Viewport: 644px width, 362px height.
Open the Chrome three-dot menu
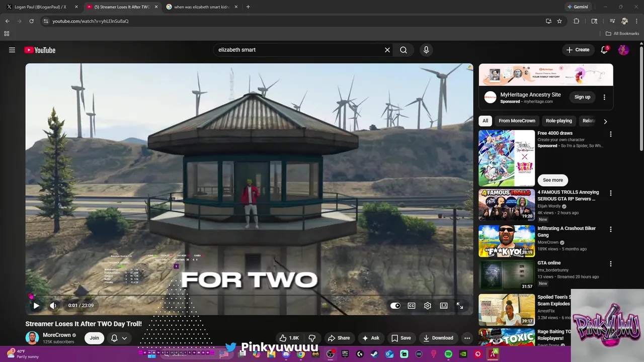click(637, 21)
